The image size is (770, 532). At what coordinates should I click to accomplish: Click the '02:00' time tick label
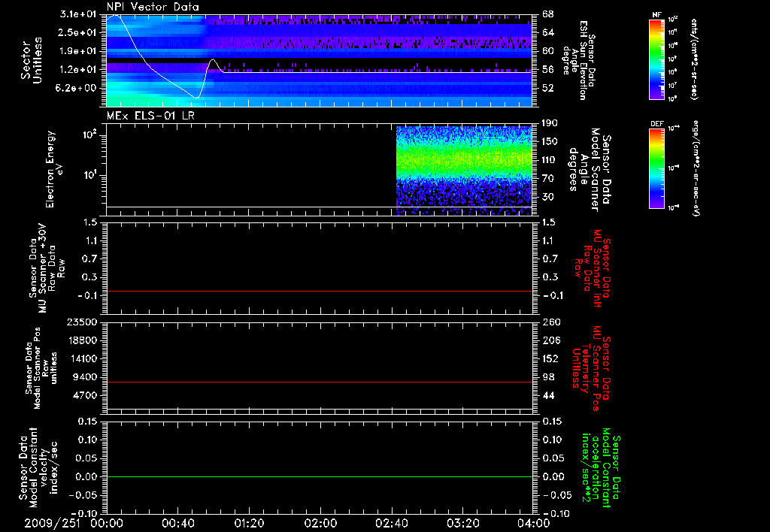point(320,523)
